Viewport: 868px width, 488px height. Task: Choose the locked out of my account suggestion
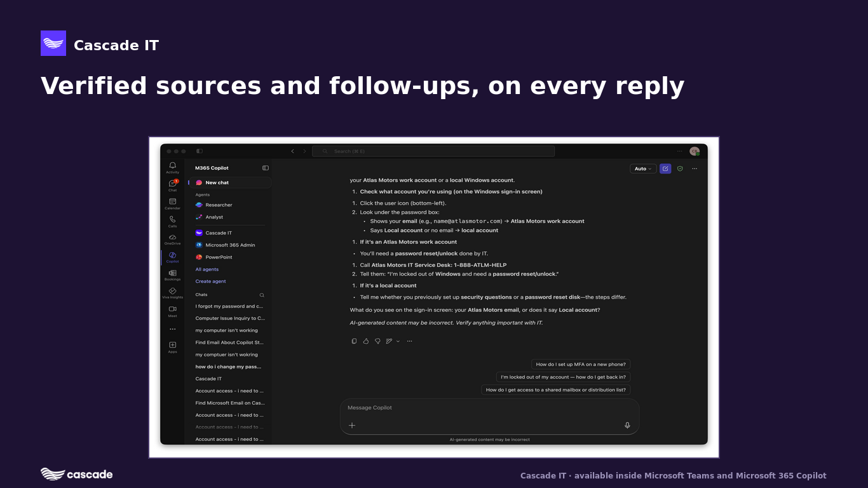[x=563, y=377]
